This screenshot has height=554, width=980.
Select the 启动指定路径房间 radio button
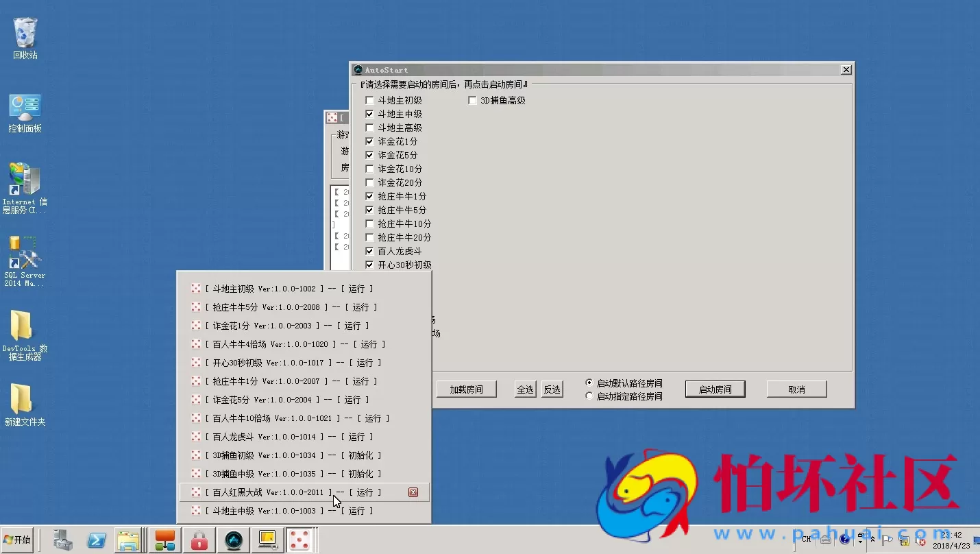[588, 396]
